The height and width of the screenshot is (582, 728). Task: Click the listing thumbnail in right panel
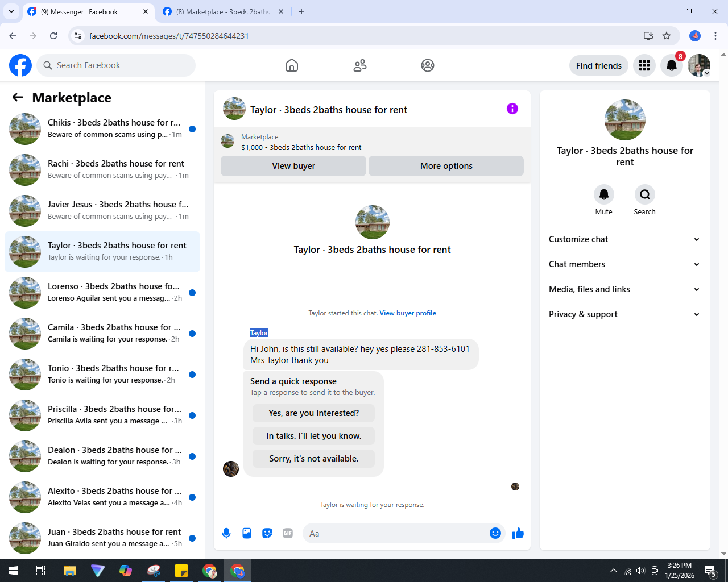[x=625, y=120]
